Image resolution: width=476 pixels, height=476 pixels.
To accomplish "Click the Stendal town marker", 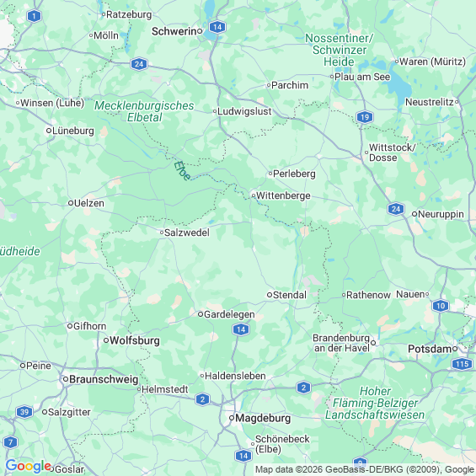I will 270,295.
